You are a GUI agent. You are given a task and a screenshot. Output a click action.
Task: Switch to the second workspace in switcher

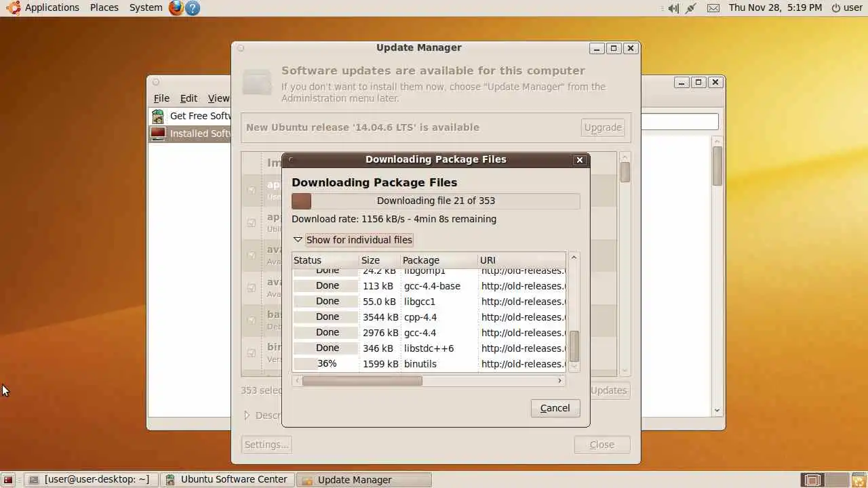coord(837,480)
